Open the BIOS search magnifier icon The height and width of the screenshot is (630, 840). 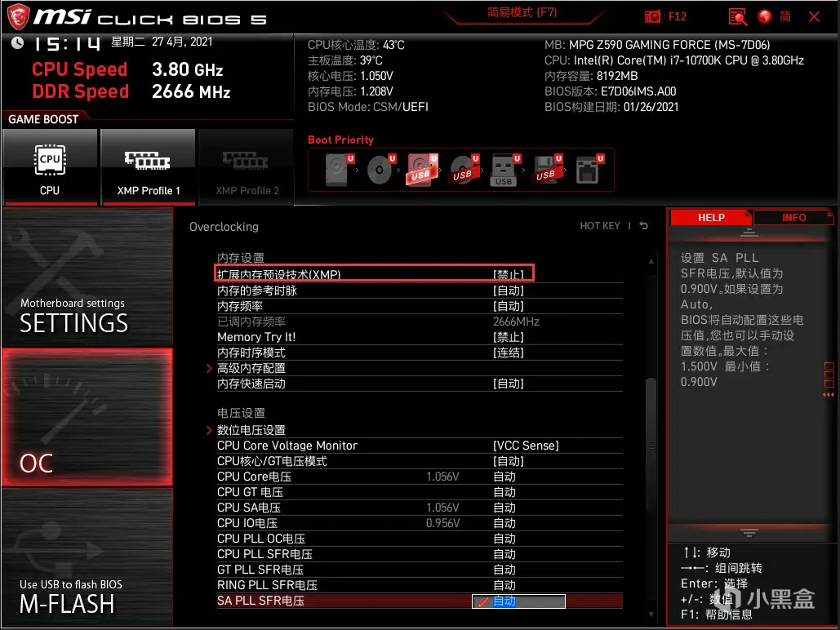tap(738, 16)
